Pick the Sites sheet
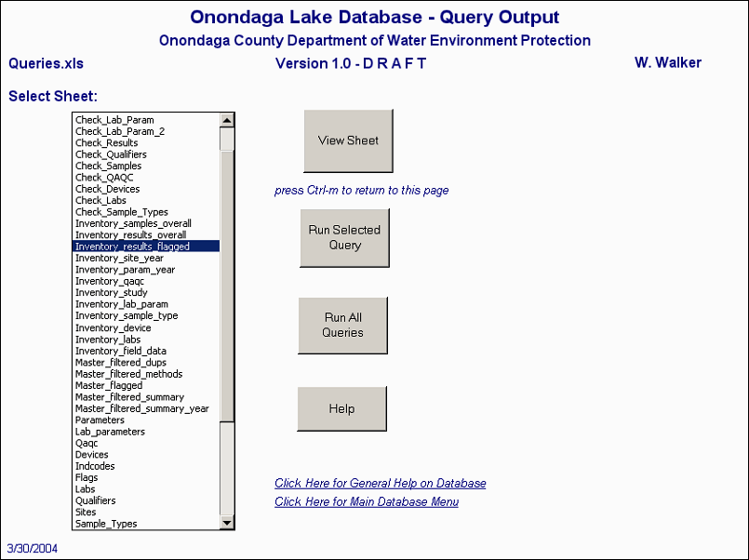749x560 pixels. [146, 512]
